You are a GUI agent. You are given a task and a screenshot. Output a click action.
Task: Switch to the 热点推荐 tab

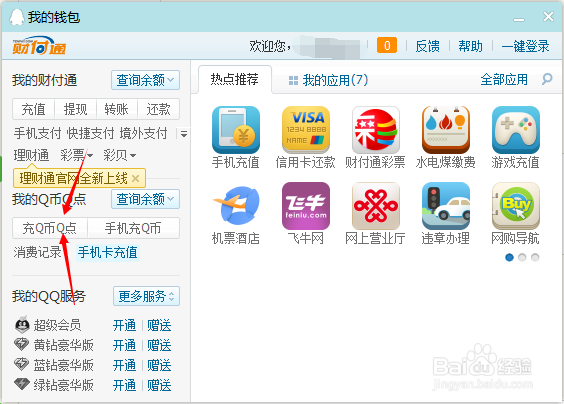click(235, 79)
